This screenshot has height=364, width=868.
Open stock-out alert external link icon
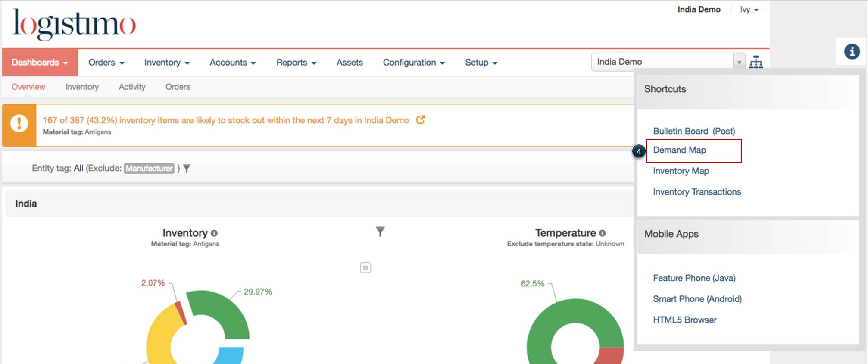[421, 120]
